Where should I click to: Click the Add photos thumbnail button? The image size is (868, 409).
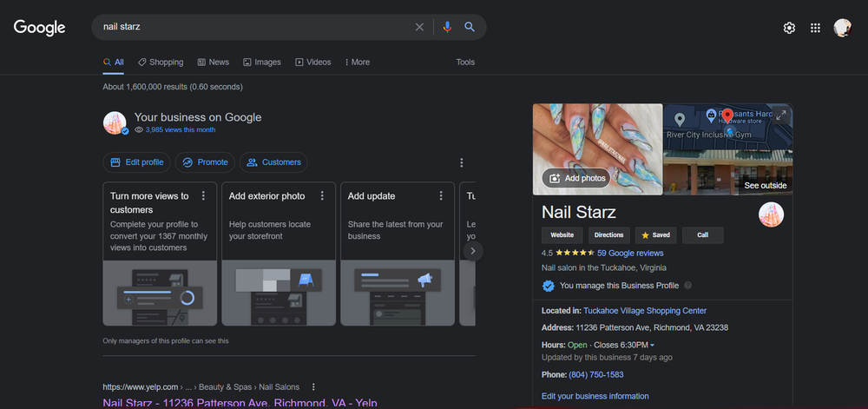click(575, 178)
